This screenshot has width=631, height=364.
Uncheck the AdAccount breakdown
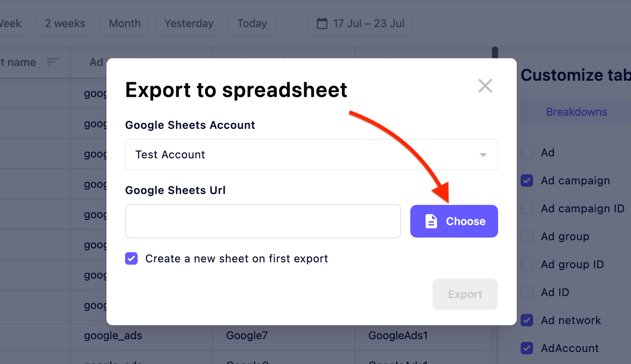(527, 348)
